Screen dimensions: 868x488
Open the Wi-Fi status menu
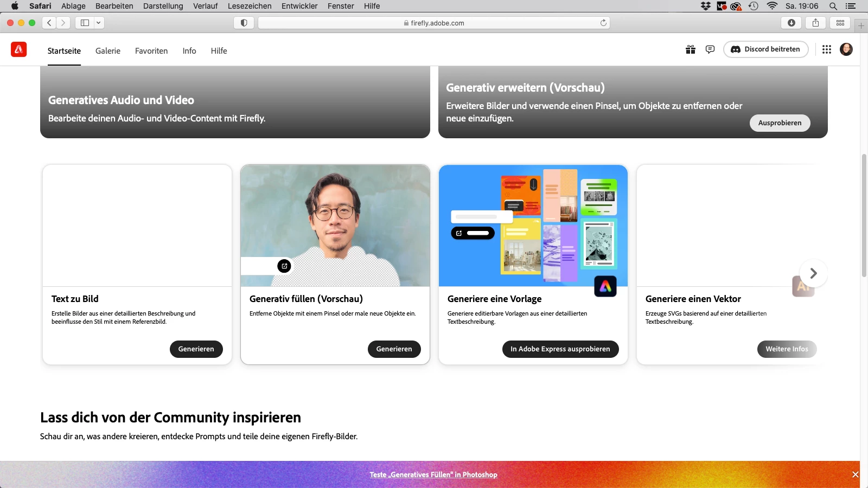pyautogui.click(x=772, y=6)
